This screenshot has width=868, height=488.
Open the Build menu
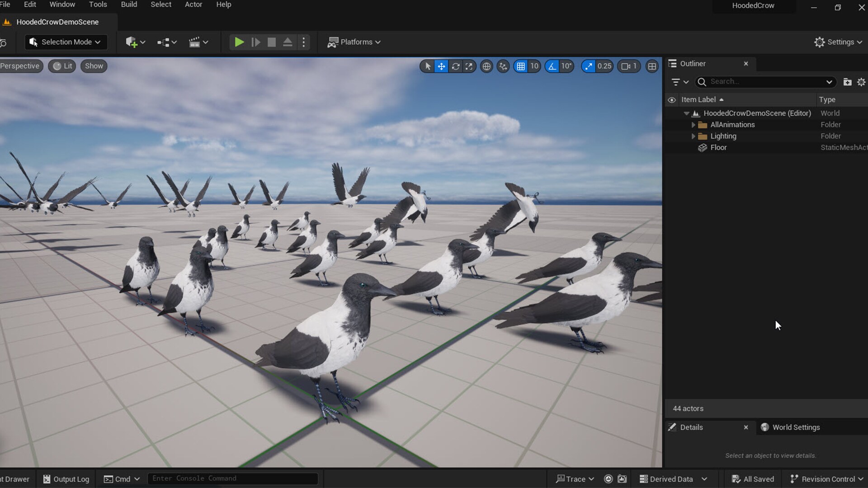(129, 5)
